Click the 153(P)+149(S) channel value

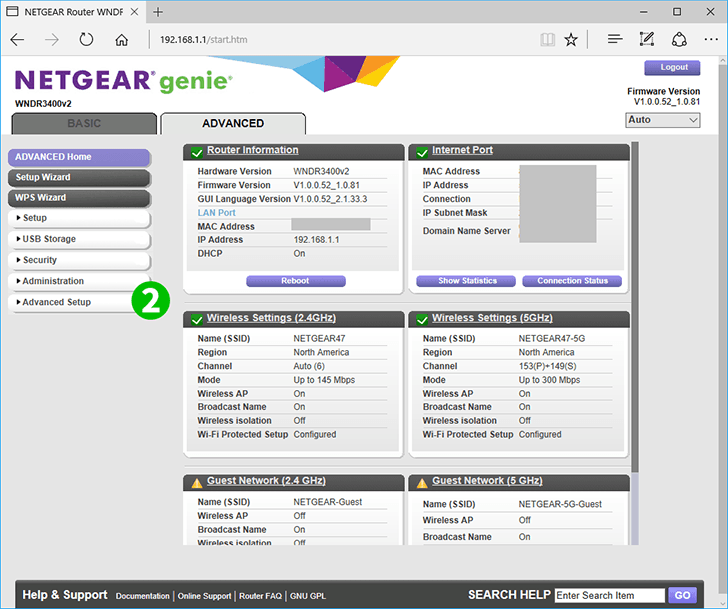547,366
